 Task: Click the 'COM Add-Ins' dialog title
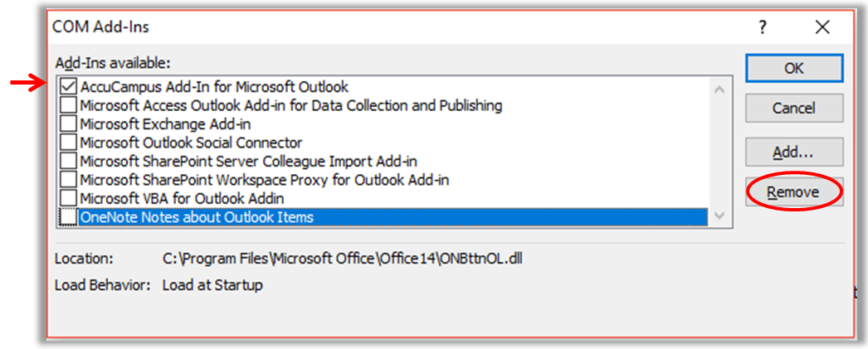(100, 27)
